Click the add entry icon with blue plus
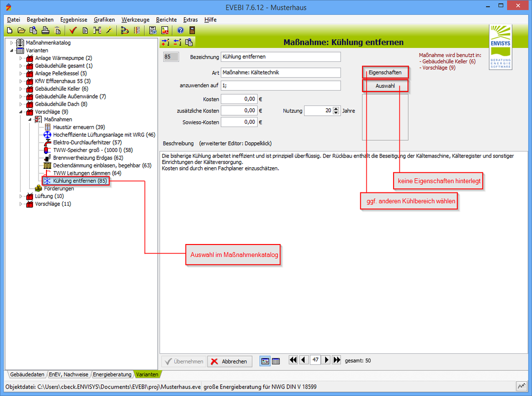 (x=166, y=42)
